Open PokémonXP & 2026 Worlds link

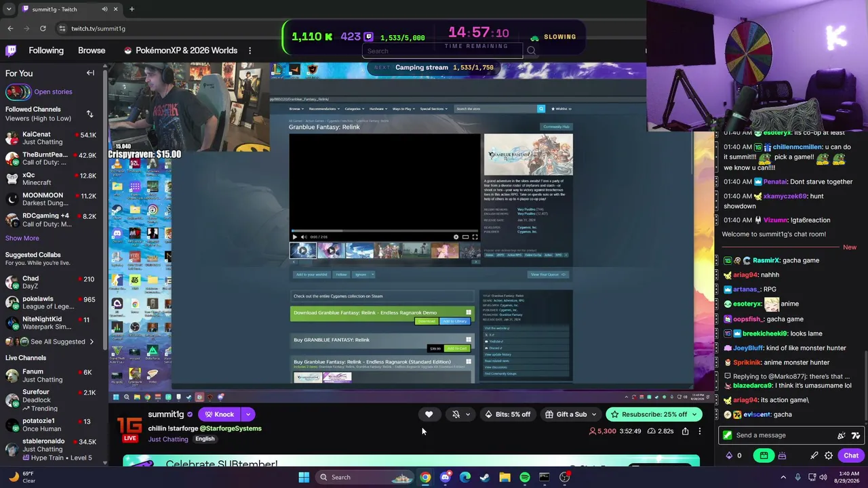pyautogui.click(x=180, y=50)
